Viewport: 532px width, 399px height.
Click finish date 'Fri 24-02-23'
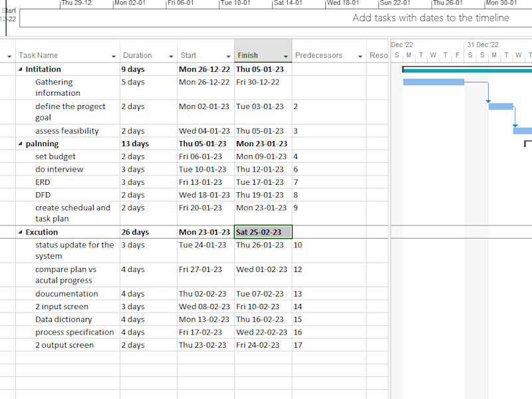263,345
